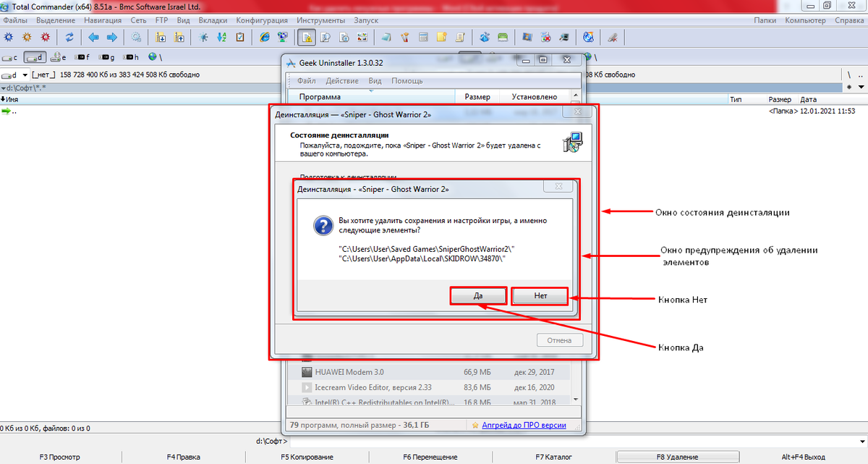868x464 pixels.
Task: Click the window with red cross icon
Action: pos(545,37)
